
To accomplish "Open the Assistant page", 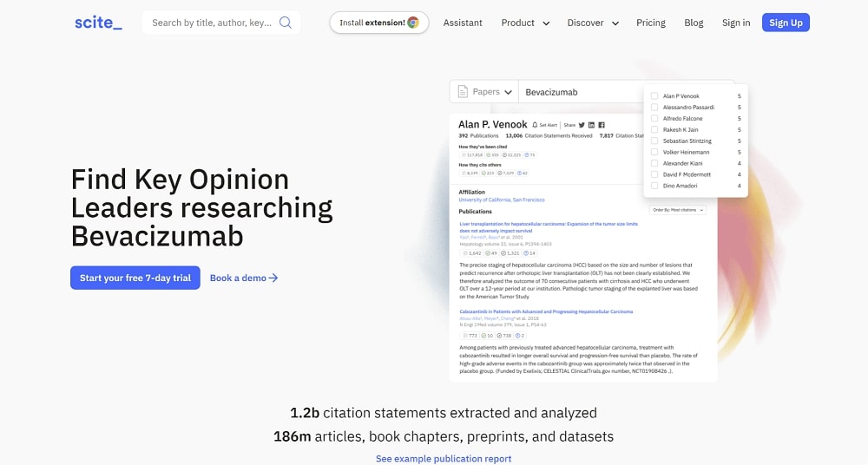I will click(x=463, y=23).
